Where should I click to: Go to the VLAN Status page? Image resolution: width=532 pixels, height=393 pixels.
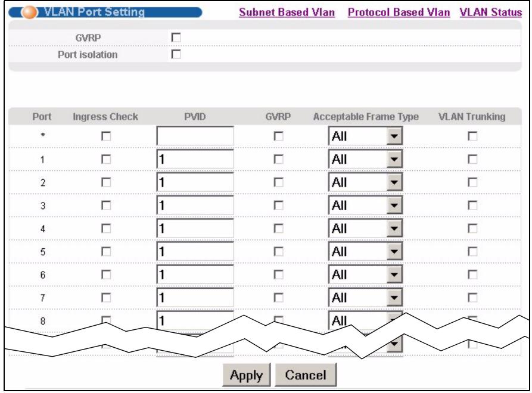pos(491,13)
